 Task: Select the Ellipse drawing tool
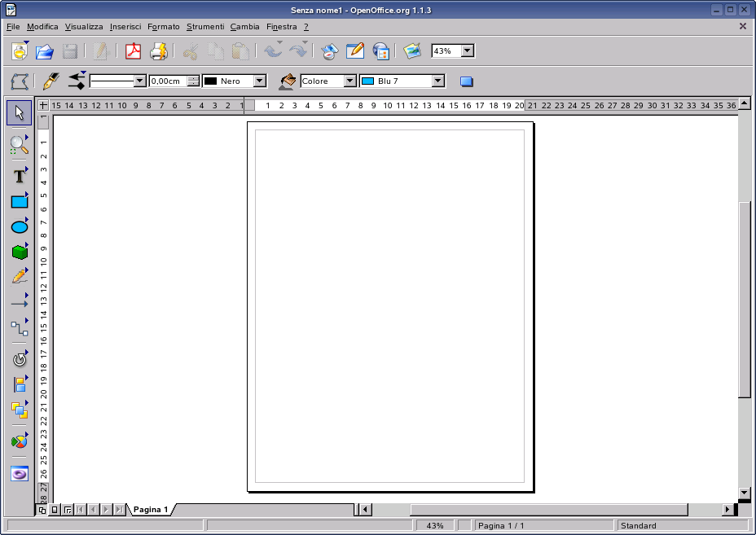tap(18, 226)
